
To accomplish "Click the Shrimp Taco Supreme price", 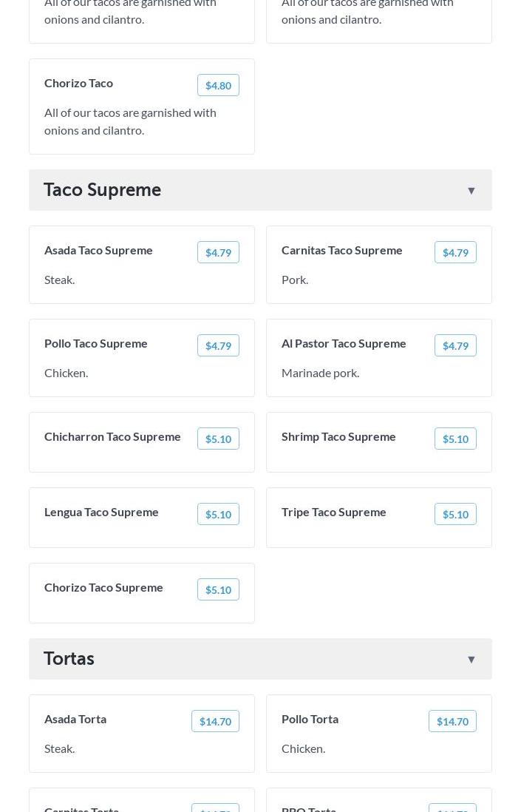I will (455, 439).
